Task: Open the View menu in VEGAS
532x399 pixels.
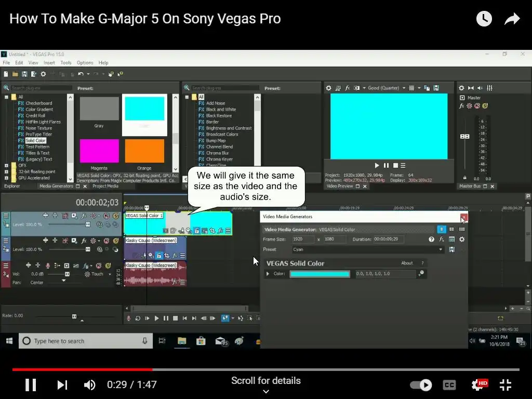Action: coord(33,63)
